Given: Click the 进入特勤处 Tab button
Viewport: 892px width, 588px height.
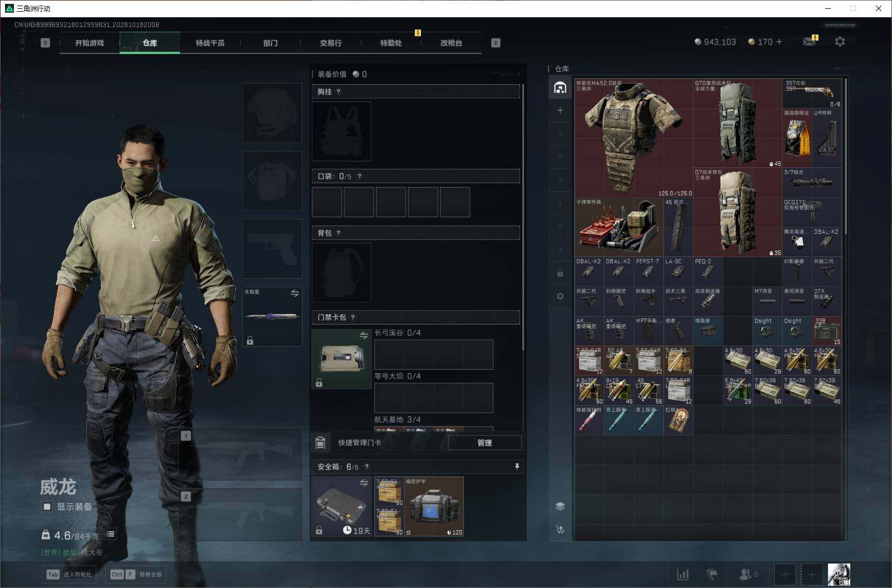Looking at the screenshot, I should [x=69, y=574].
